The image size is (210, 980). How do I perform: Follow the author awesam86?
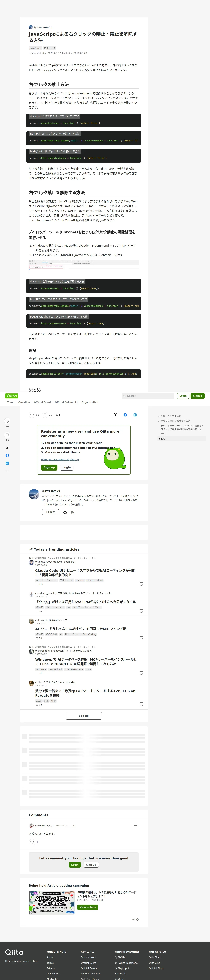50,512
